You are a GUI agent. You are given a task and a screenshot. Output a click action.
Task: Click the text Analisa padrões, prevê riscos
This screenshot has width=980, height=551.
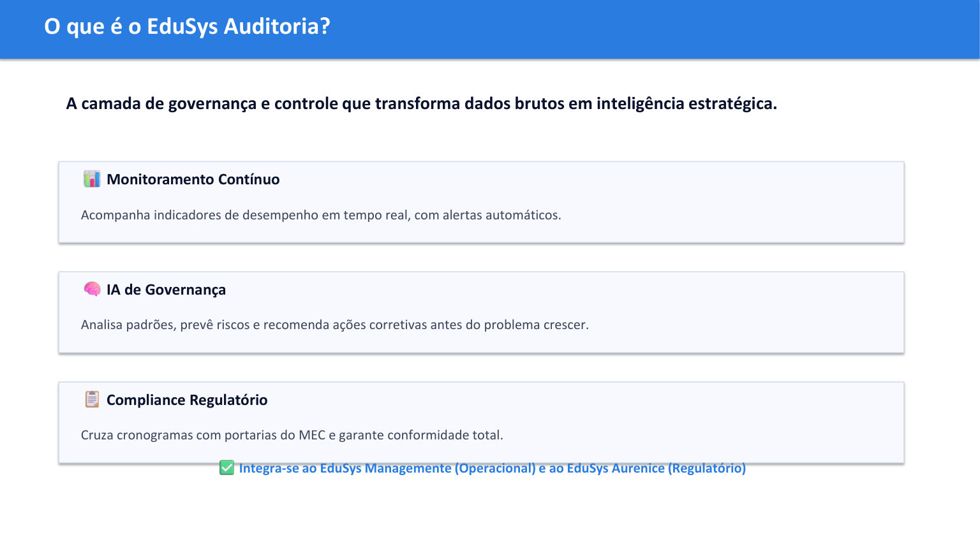tap(334, 325)
